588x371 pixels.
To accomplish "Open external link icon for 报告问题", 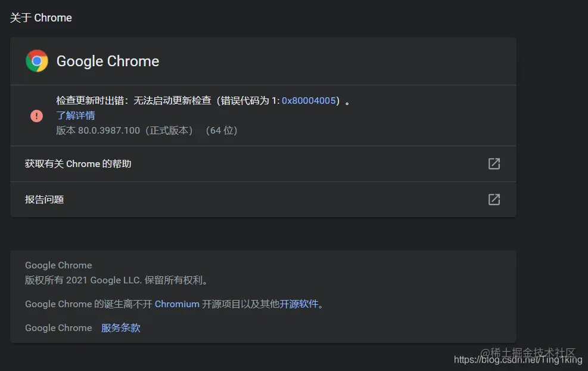I will 494,199.
